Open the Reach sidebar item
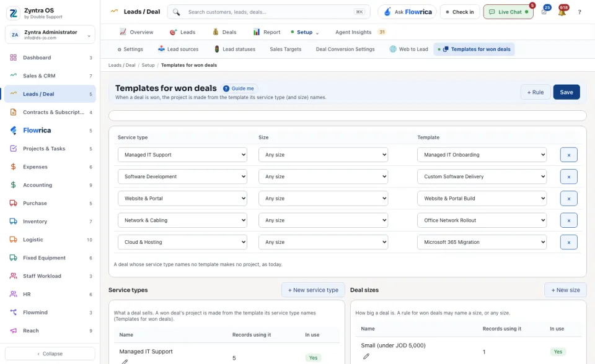595x364 pixels. (50, 331)
